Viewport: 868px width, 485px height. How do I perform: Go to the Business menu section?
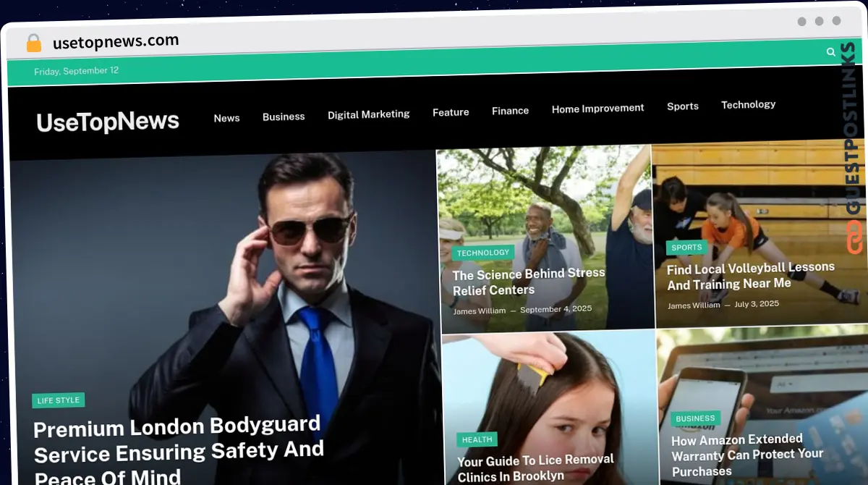tap(284, 117)
